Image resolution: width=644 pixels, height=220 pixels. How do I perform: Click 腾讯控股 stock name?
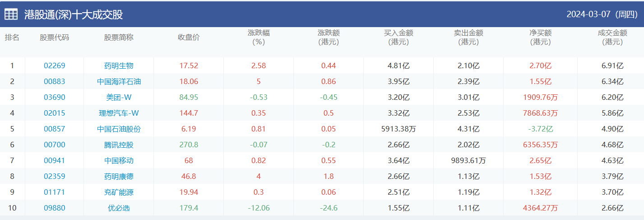tap(119, 145)
